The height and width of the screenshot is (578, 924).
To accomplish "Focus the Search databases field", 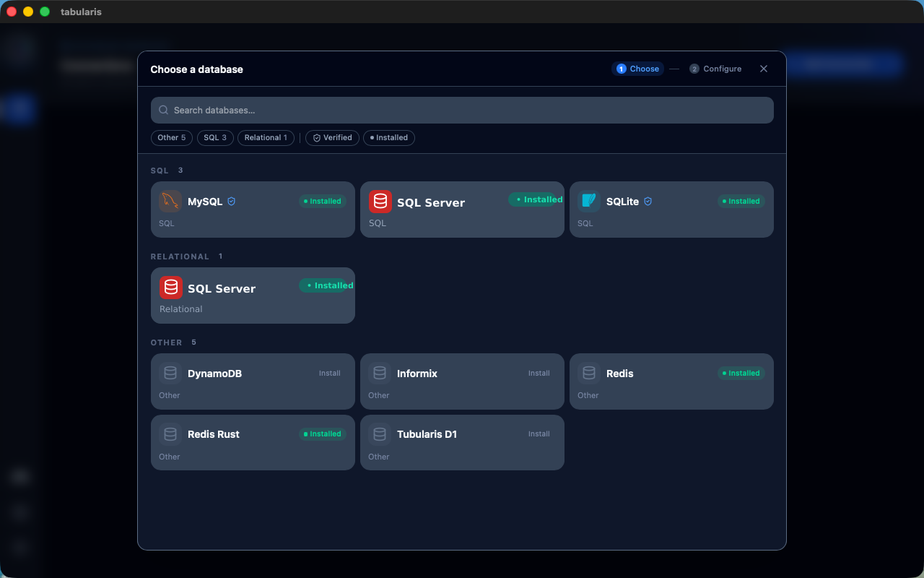I will tap(462, 111).
